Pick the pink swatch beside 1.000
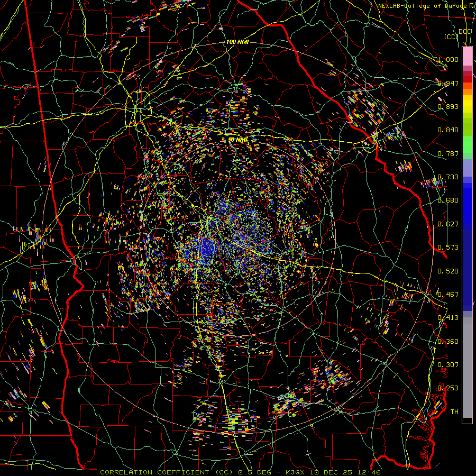This screenshot has height=476, width=476. click(467, 56)
